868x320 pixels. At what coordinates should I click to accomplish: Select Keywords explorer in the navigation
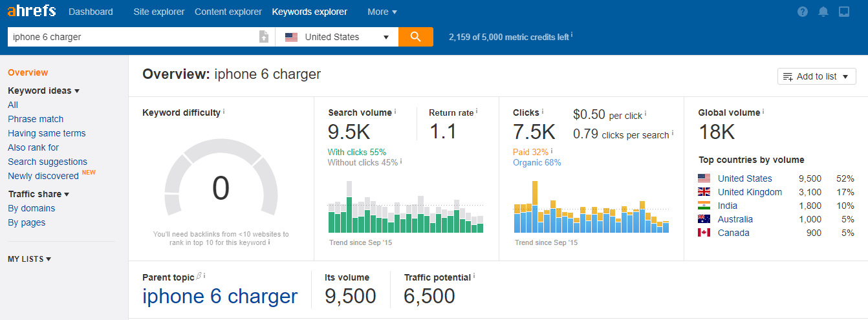pyautogui.click(x=310, y=12)
